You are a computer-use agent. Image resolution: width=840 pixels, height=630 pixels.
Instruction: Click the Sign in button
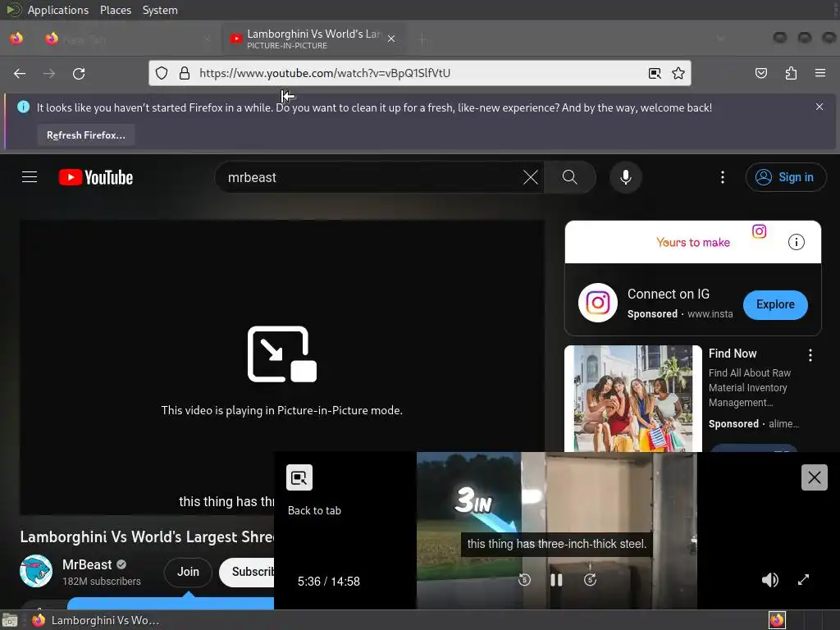click(785, 177)
